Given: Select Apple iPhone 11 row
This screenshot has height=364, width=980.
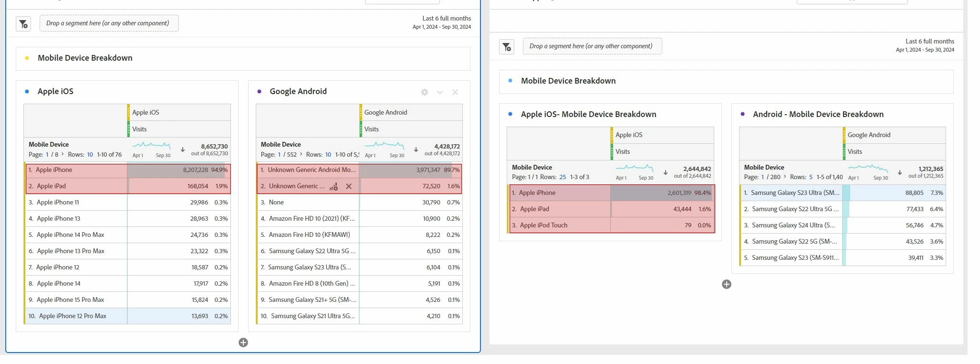Looking at the screenshot, I should pyautogui.click(x=127, y=203).
